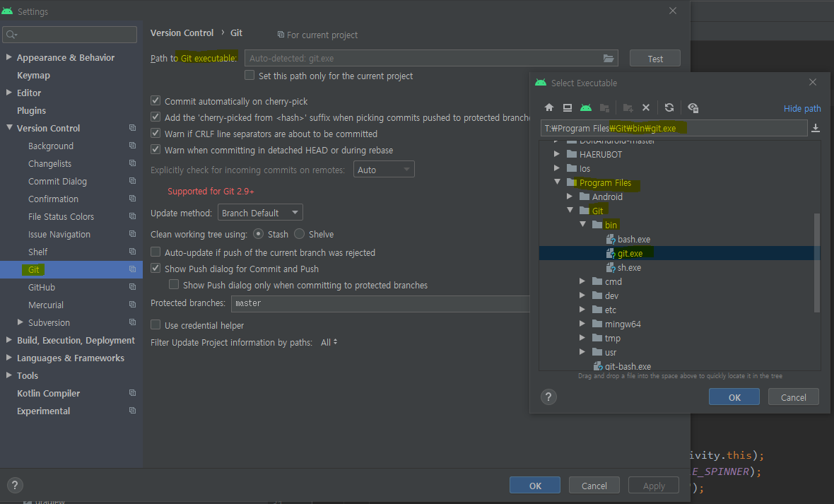
Task: Open folder browse icon in Git path field
Action: (x=609, y=58)
